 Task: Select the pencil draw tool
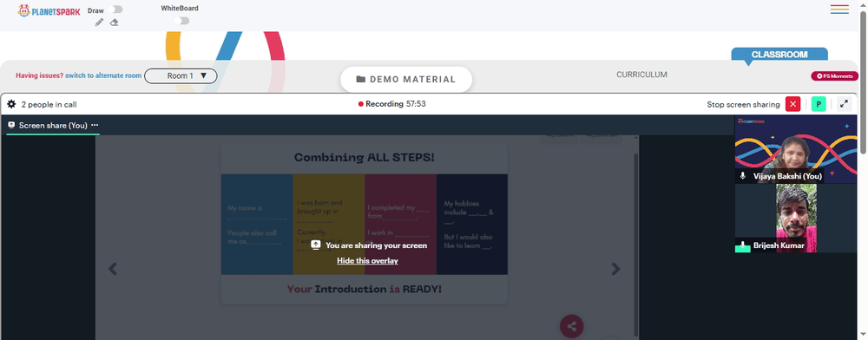click(99, 22)
